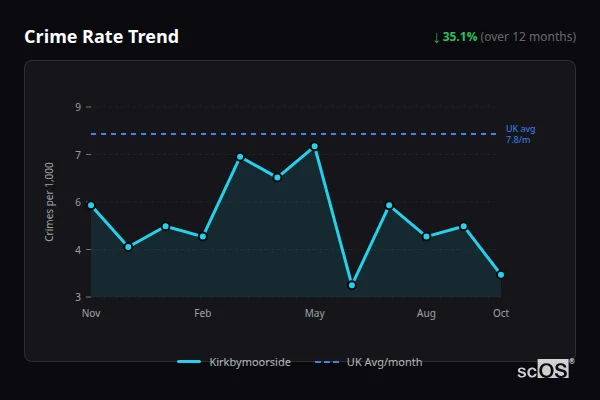
Task: Click the "(over 12 months)" text
Action: pos(528,37)
